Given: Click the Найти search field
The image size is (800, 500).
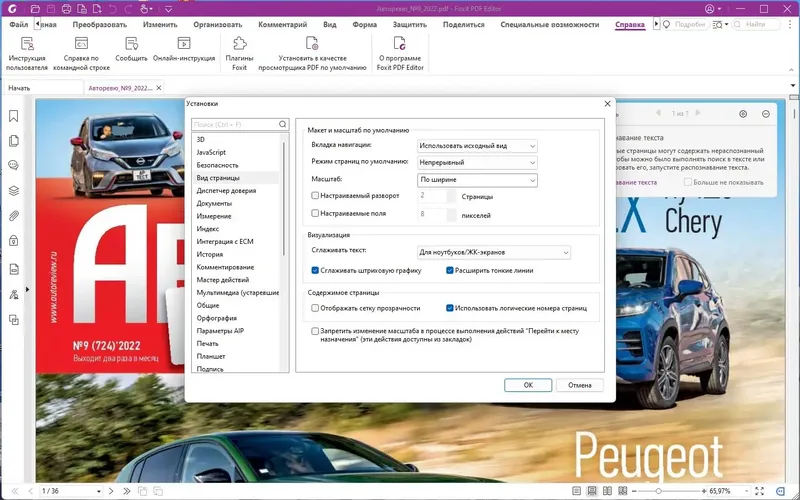Looking at the screenshot, I should [757, 24].
